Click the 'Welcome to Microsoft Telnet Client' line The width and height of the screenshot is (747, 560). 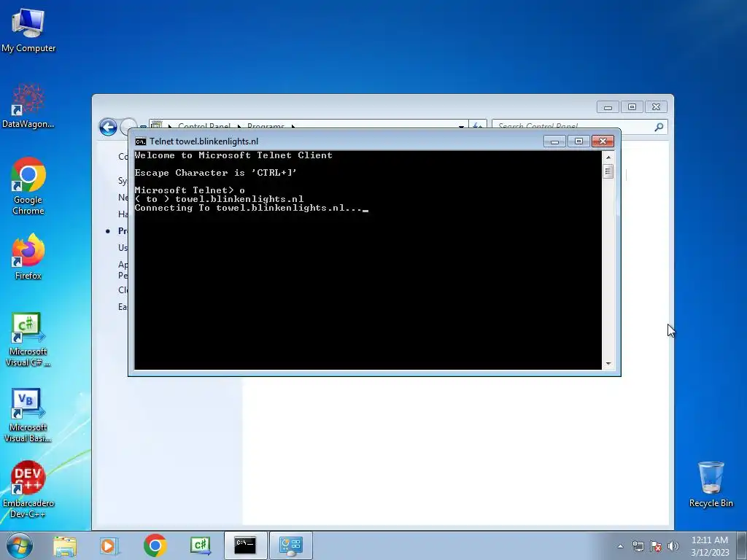coord(233,155)
